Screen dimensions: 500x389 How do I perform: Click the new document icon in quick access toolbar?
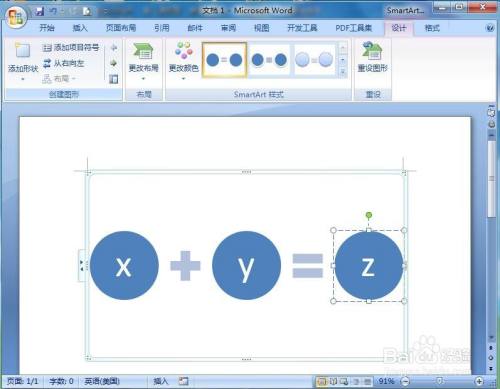point(87,11)
